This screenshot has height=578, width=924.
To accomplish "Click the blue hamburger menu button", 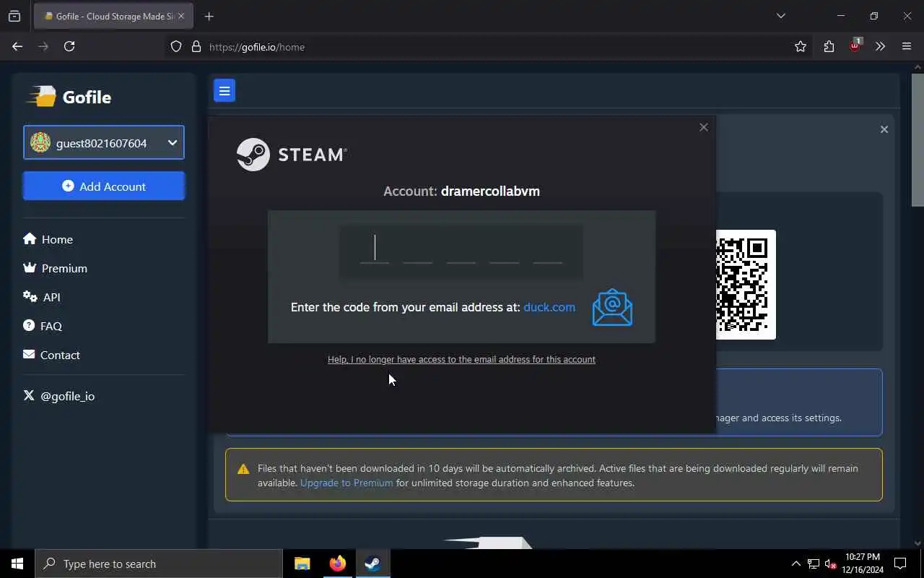I will pos(225,91).
